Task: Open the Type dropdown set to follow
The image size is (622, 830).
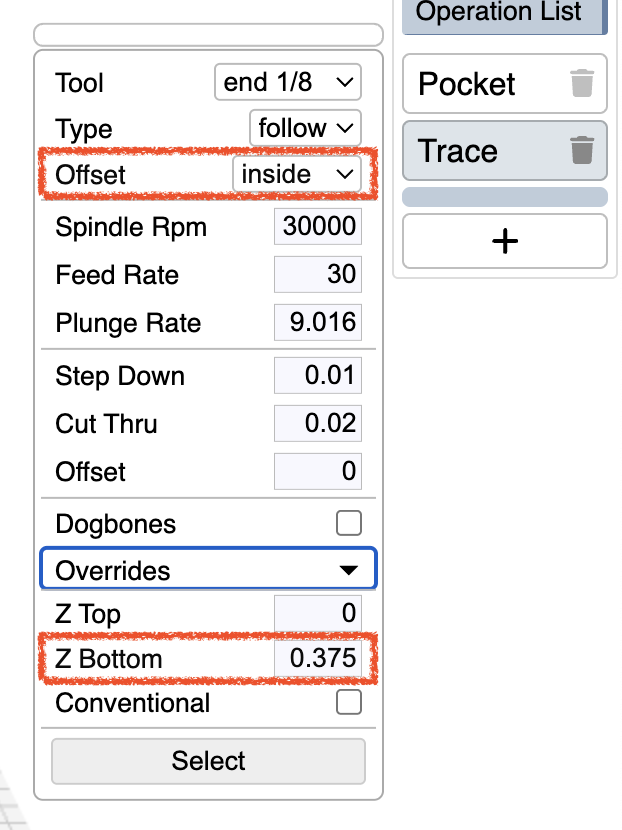Action: [x=305, y=128]
